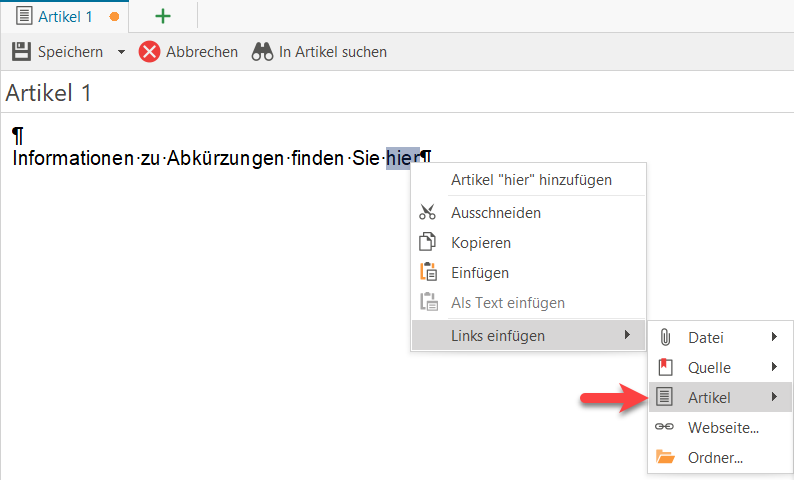Click the Ordner folder icon

point(665,457)
